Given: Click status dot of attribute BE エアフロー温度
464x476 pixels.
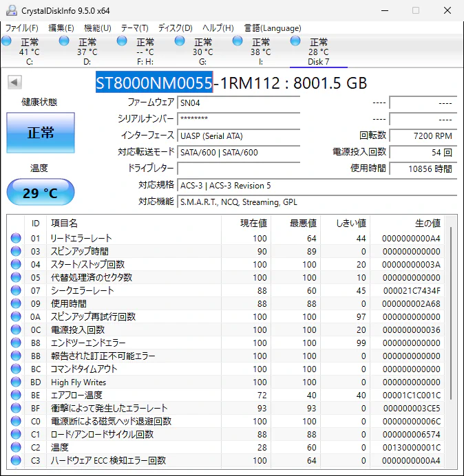Looking at the screenshot, I should (x=16, y=395).
